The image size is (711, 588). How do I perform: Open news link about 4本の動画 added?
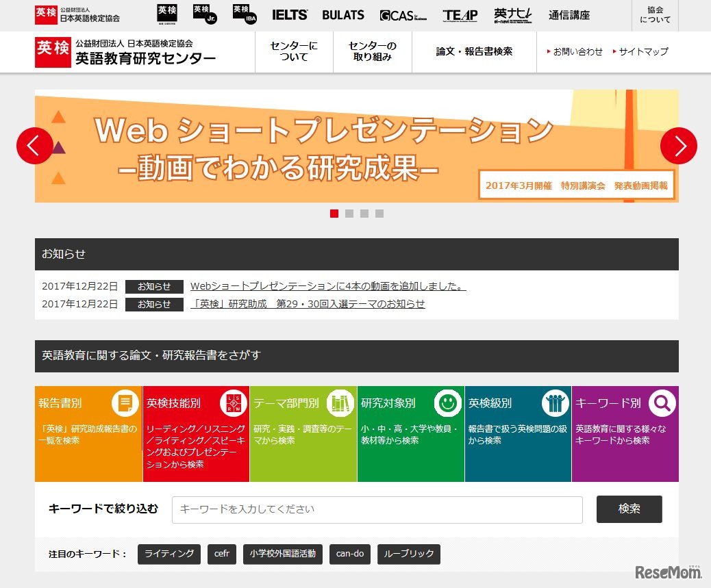point(328,286)
